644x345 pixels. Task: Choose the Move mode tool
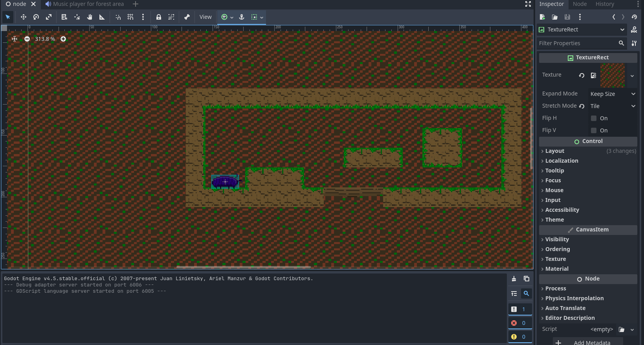click(24, 17)
